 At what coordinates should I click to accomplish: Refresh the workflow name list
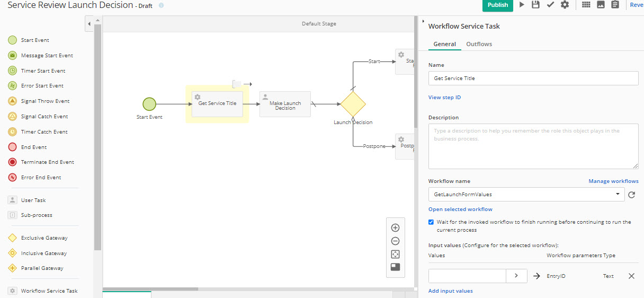pos(631,195)
